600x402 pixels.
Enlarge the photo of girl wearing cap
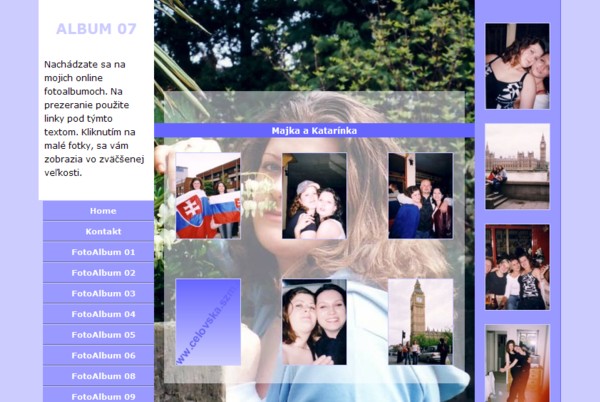click(x=314, y=196)
